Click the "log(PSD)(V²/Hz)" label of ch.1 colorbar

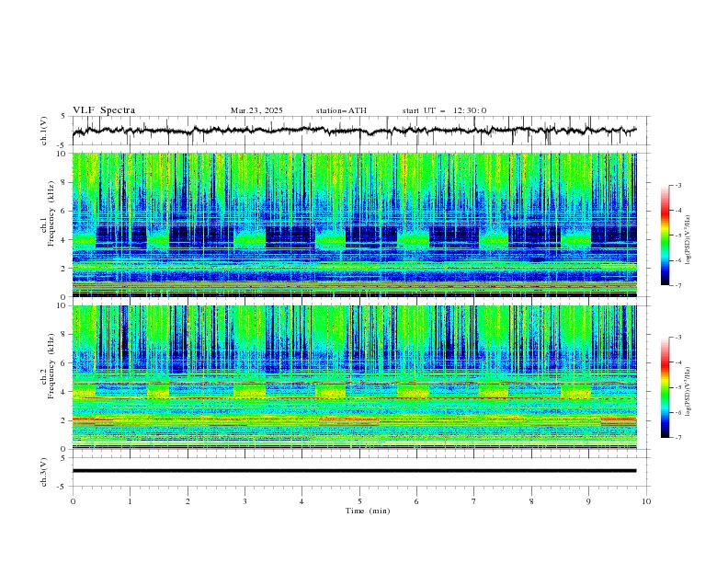(x=688, y=240)
